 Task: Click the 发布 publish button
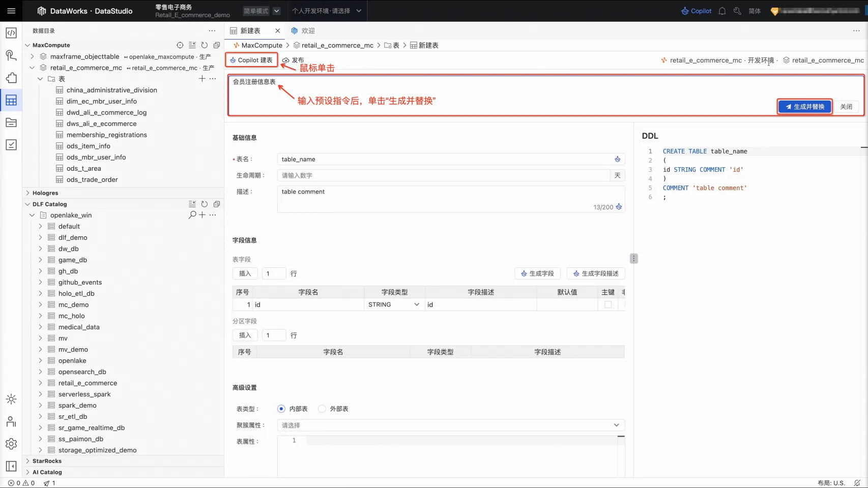pyautogui.click(x=293, y=60)
